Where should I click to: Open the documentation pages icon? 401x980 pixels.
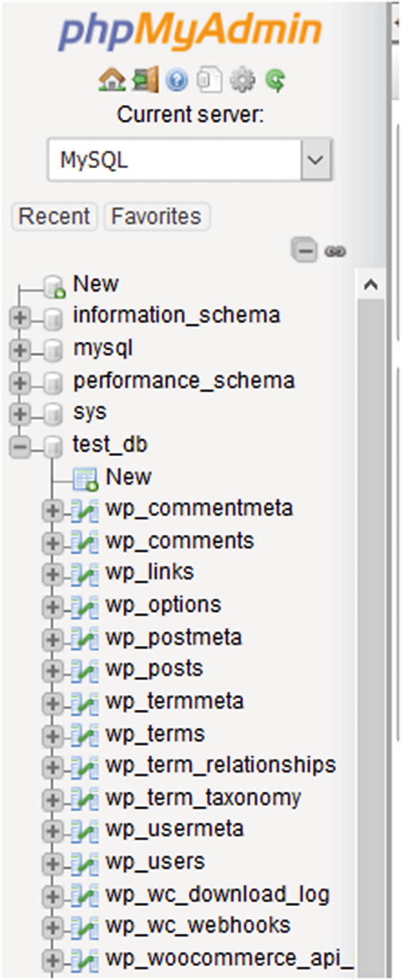click(x=210, y=79)
